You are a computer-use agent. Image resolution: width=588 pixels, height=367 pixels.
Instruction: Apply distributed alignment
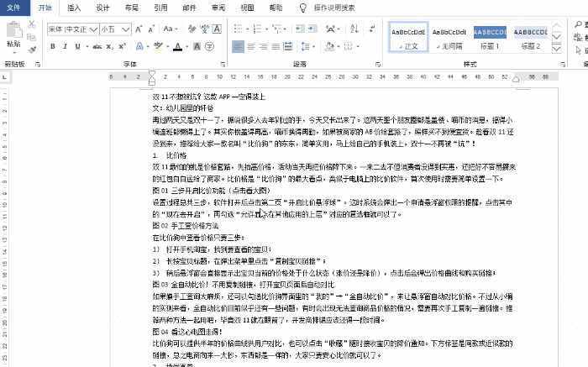pyautogui.click(x=288, y=46)
